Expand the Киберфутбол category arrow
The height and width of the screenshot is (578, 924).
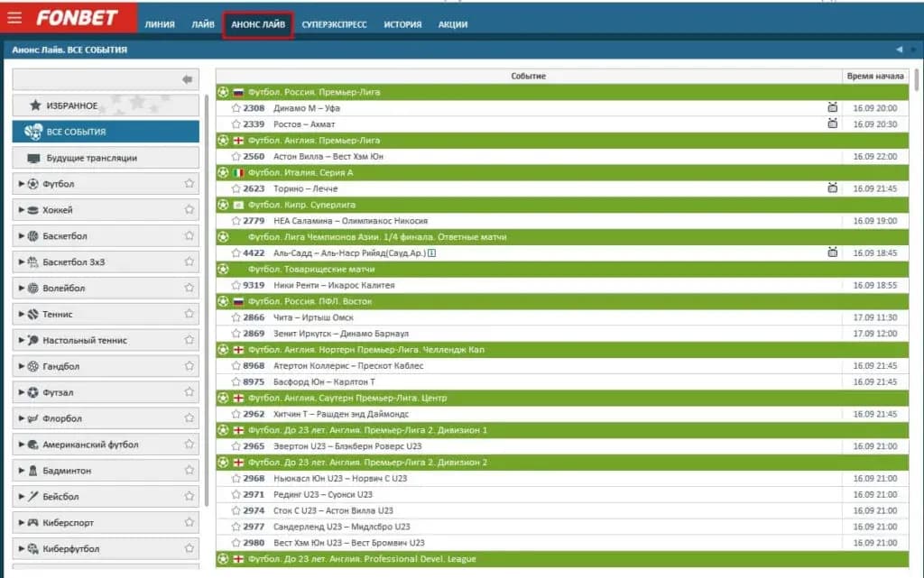[22, 548]
